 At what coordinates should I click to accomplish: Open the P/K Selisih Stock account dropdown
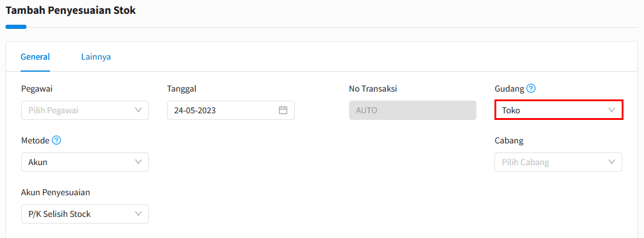(85, 214)
